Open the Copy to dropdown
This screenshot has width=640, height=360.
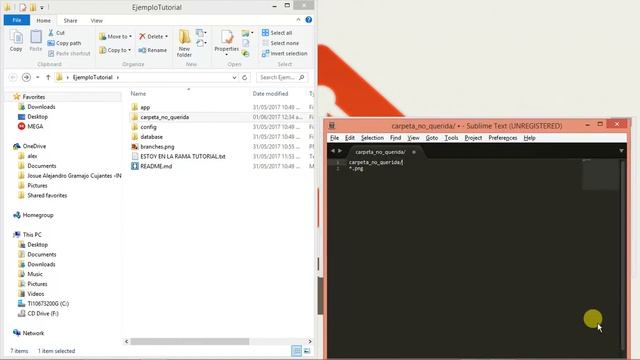coord(115,50)
